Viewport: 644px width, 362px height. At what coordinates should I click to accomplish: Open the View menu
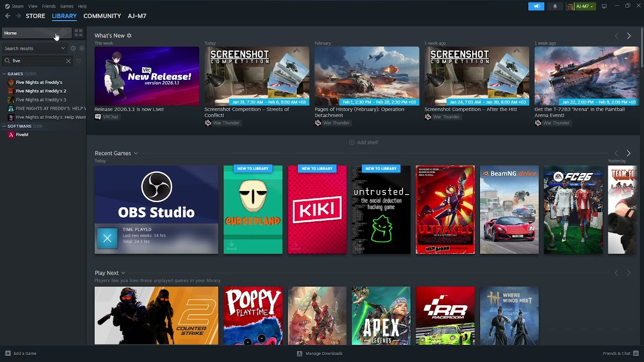pos(33,6)
